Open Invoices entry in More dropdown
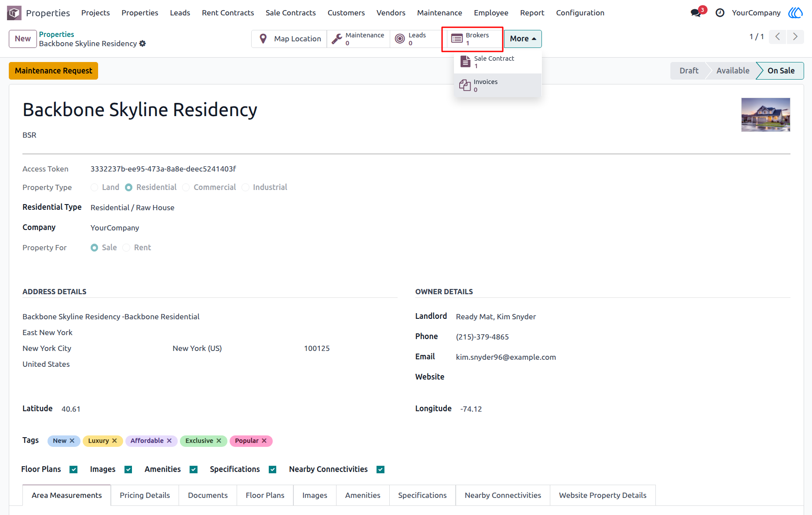812x515 pixels. coord(497,85)
